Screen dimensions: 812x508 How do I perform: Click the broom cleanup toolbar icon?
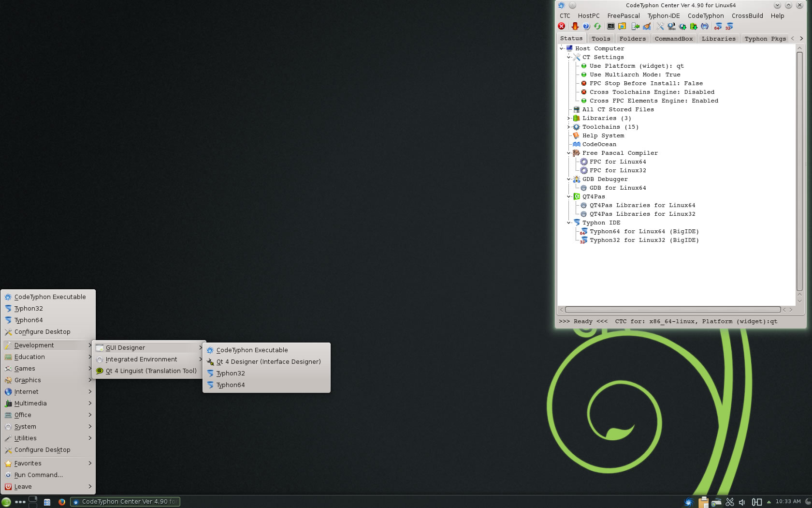647,26
